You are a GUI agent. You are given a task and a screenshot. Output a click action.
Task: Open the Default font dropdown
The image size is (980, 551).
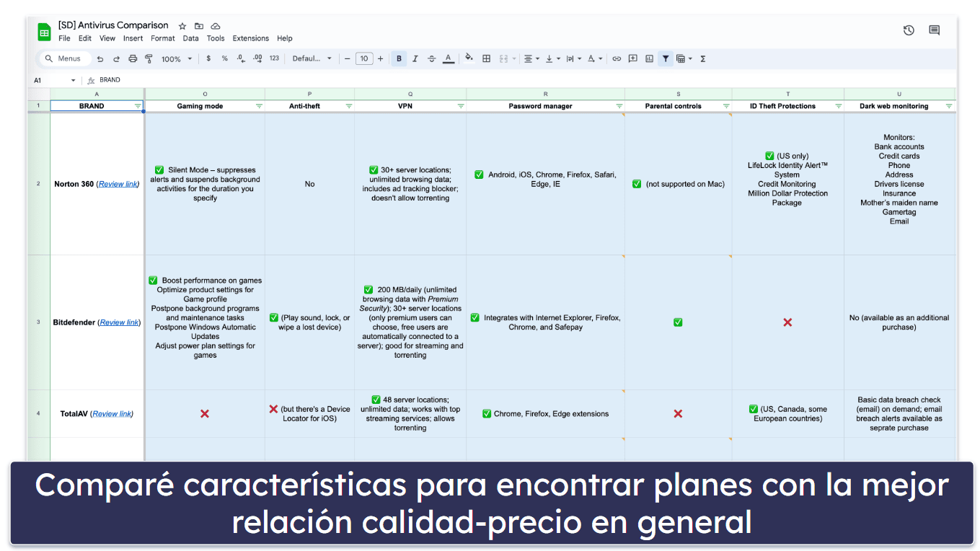pos(312,59)
